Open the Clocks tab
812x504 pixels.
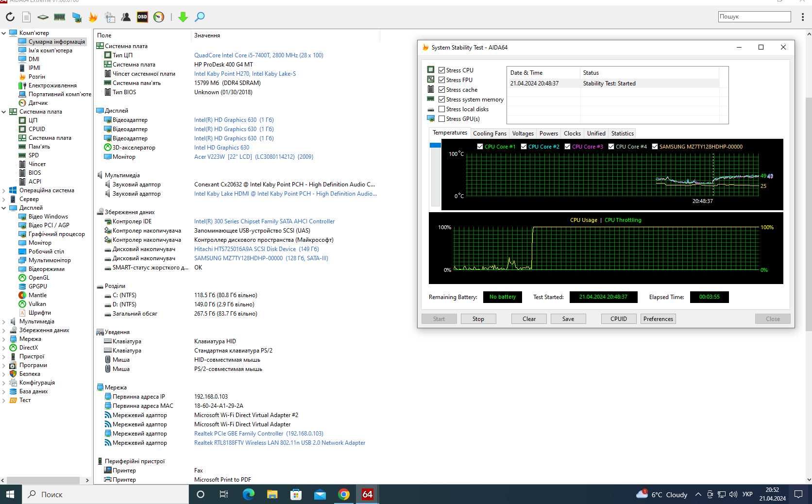tap(572, 134)
